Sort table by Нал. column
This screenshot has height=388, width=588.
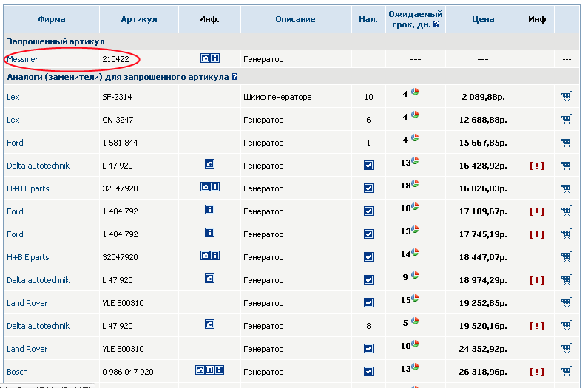368,19
